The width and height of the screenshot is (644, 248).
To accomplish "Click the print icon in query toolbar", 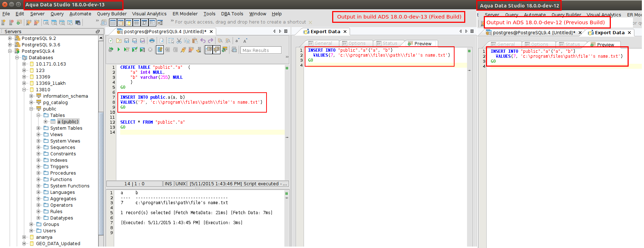I will pyautogui.click(x=152, y=41).
